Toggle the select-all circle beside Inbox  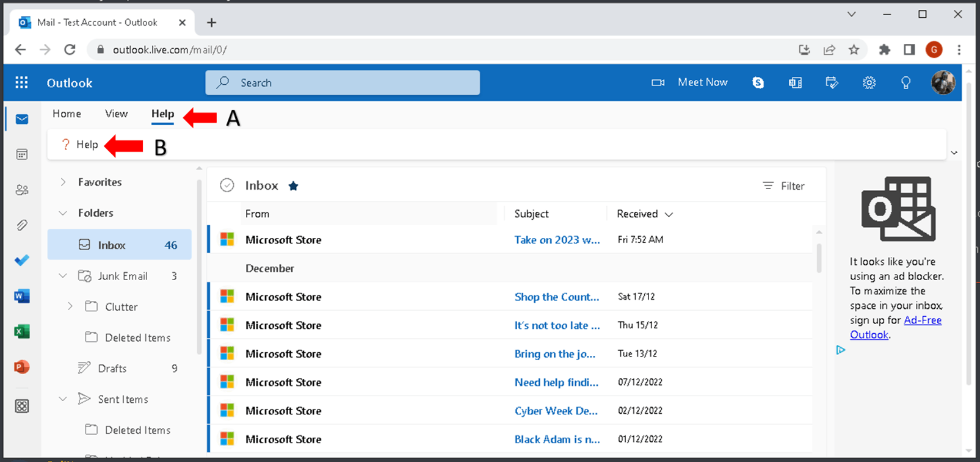point(227,186)
